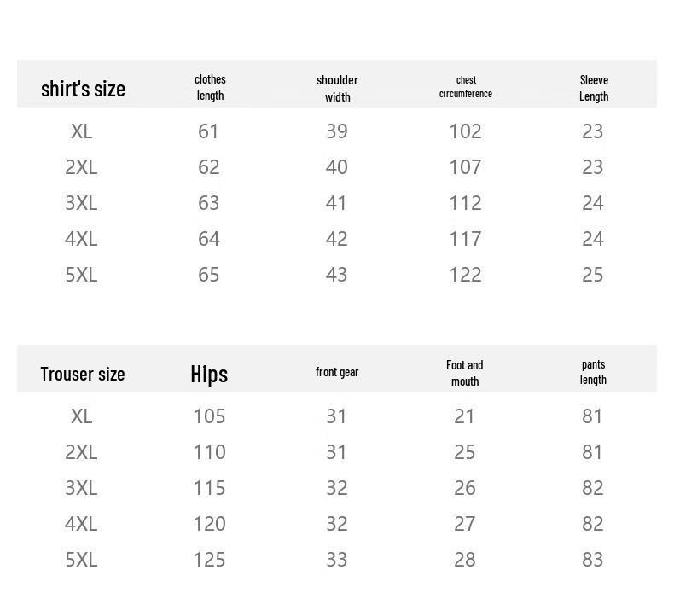Click the "shirt's size" header
This screenshot has height=616, width=674.
pyautogui.click(x=83, y=89)
